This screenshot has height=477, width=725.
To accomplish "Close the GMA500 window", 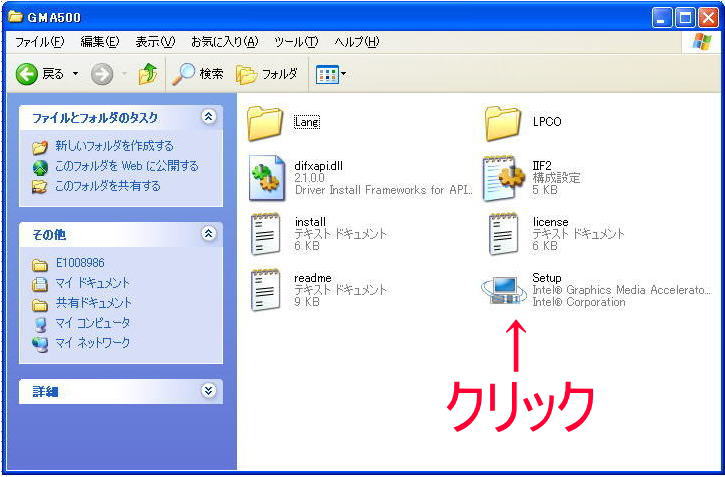I will pyautogui.click(x=708, y=18).
